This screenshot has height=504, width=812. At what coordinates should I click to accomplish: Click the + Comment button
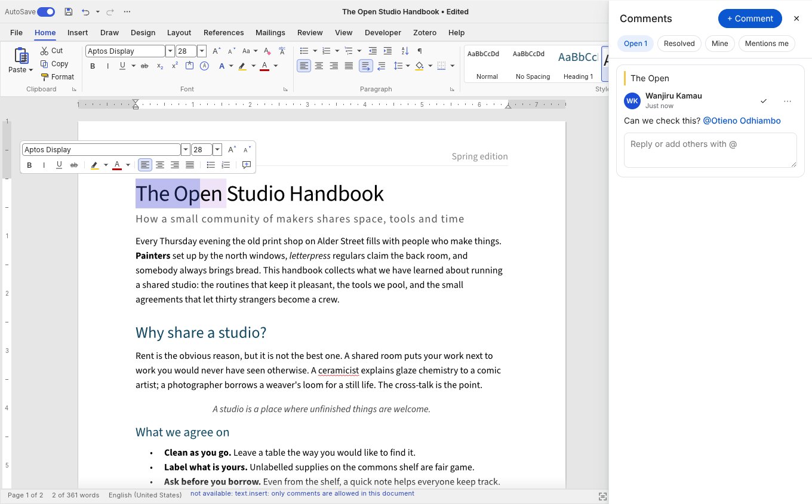coord(750,19)
